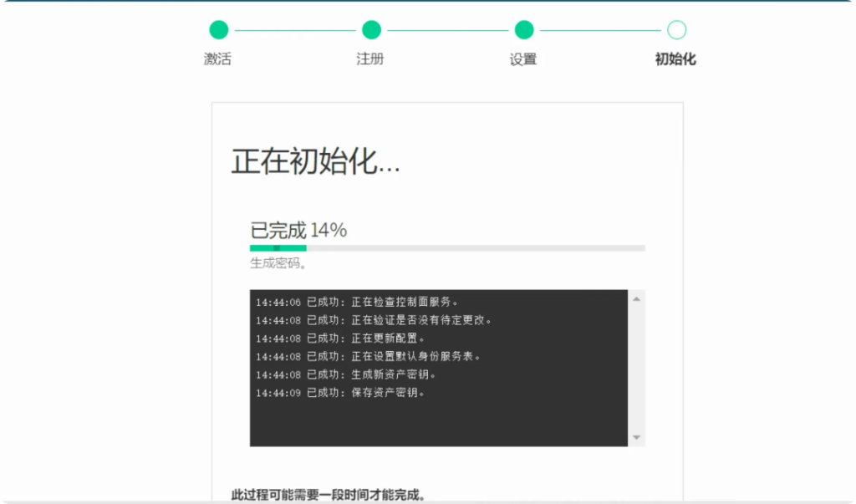856x504 pixels.
Task: Click the 正在初始化 heading
Action: click(315, 162)
